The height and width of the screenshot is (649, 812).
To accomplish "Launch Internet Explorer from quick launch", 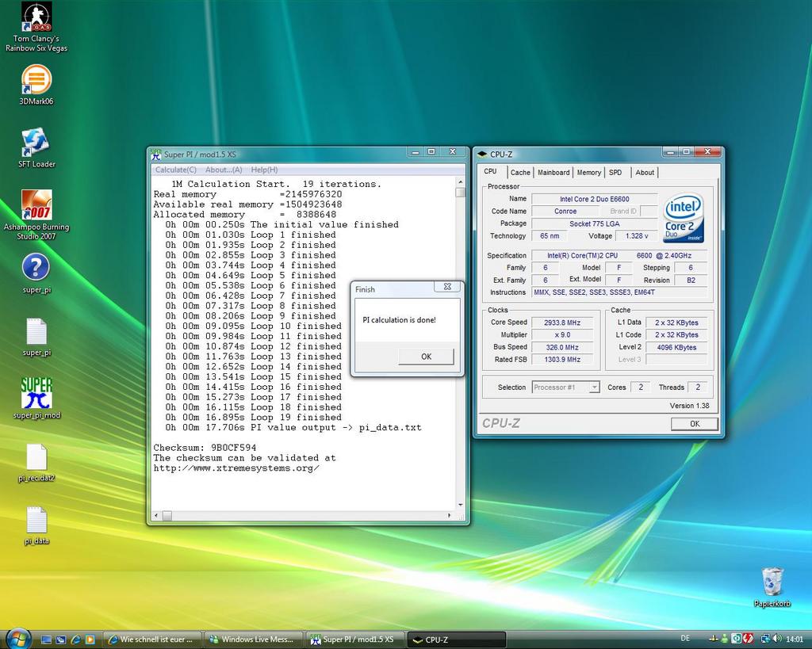I will click(x=75, y=639).
